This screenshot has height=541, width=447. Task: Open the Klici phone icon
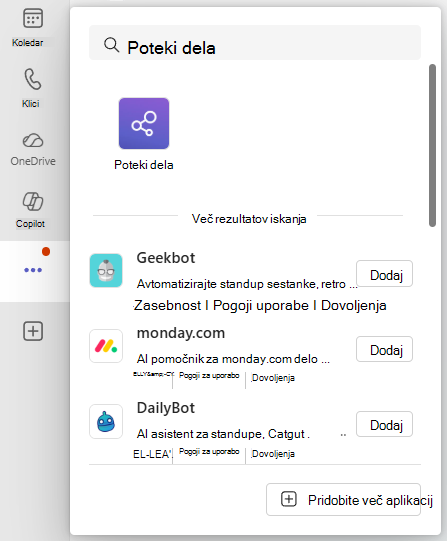coord(32,79)
